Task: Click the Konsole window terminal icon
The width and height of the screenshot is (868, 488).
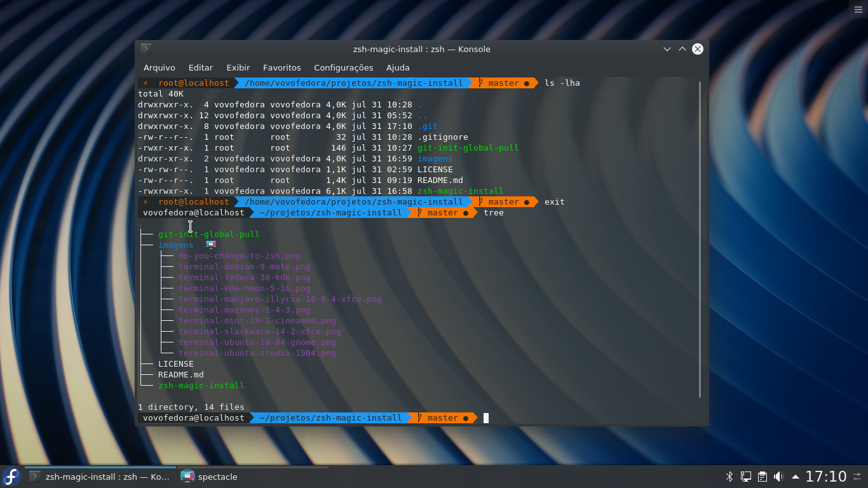Action: coord(146,49)
